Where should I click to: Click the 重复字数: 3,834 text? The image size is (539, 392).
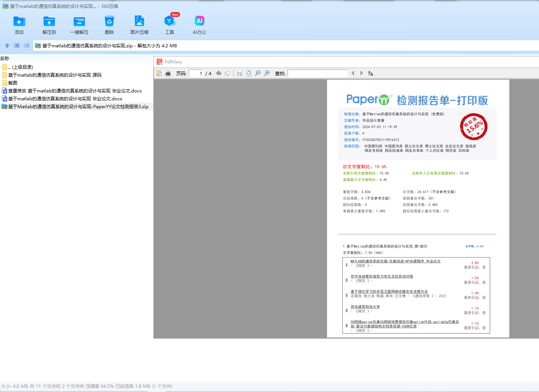[356, 192]
